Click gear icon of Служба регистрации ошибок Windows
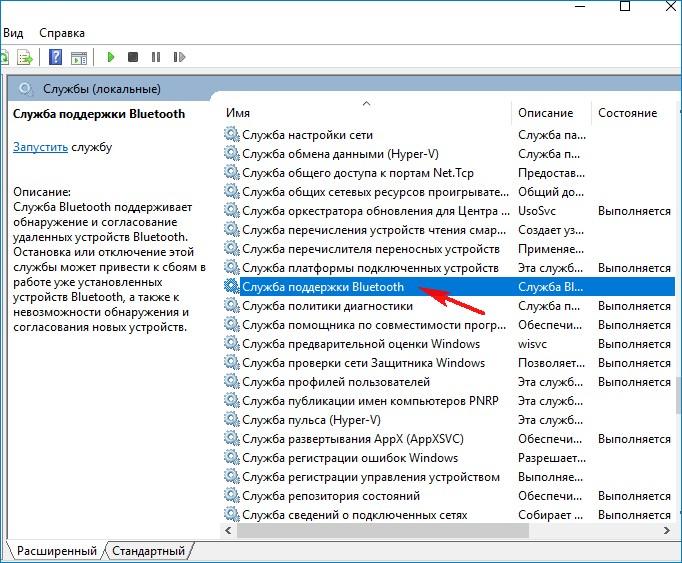The height and width of the screenshot is (563, 682). (x=231, y=458)
